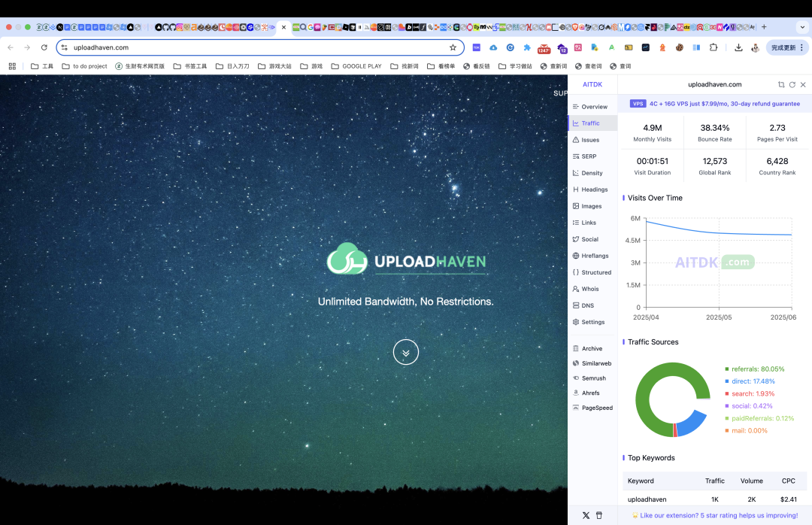This screenshot has width=812, height=525.
Task: Go back in browser
Action: pos(11,47)
